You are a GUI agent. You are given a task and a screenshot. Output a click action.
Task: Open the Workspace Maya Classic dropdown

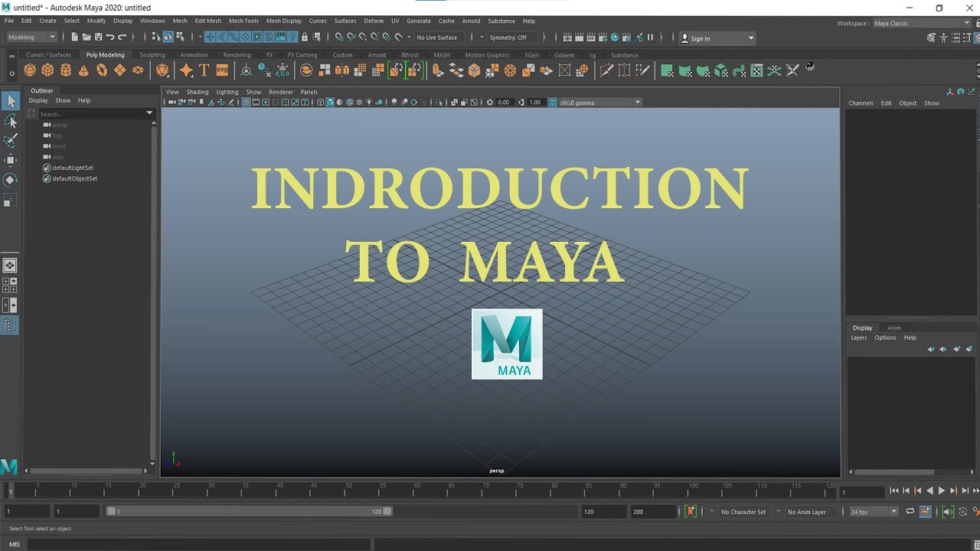[x=922, y=23]
